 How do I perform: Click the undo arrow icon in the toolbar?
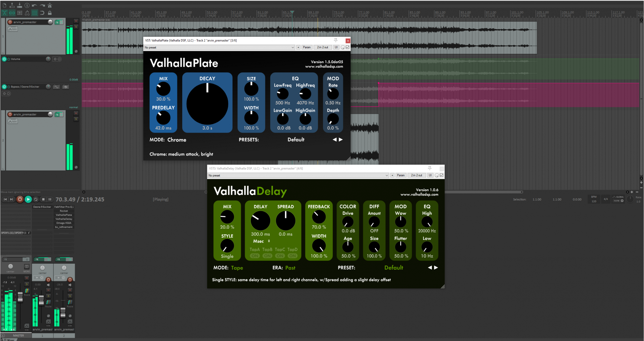coord(34,5)
